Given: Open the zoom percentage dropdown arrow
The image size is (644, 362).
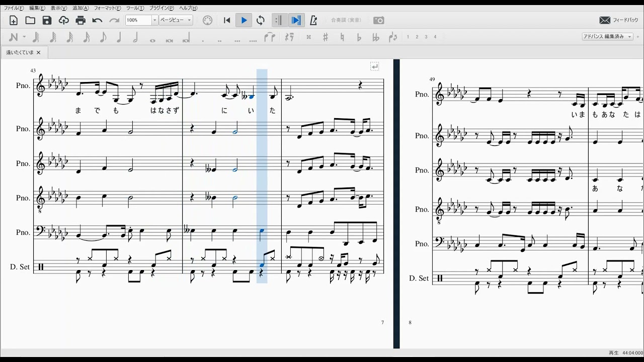Looking at the screenshot, I should 154,20.
